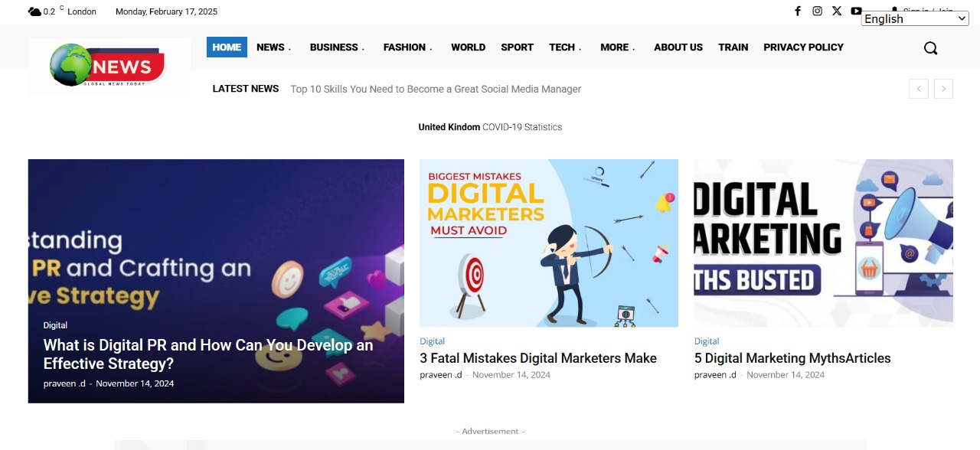Image resolution: width=980 pixels, height=450 pixels.
Task: Open the 3 Fatal Mistakes article headline
Action: tap(537, 358)
